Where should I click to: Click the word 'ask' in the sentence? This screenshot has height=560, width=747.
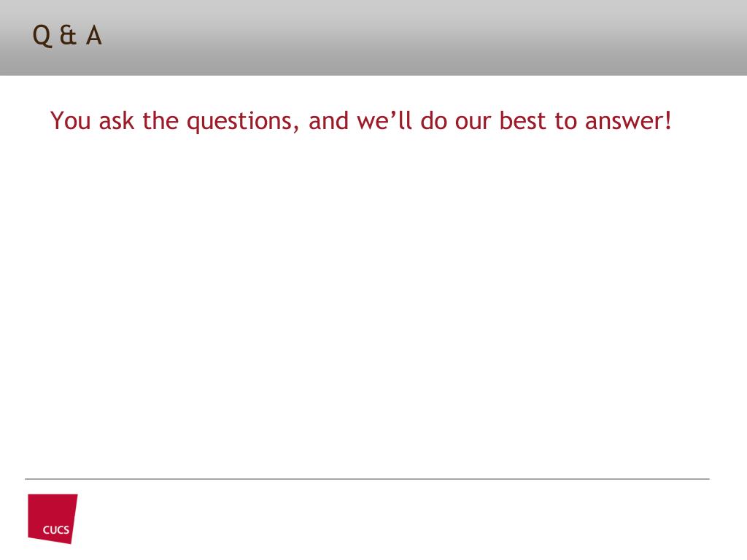pyautogui.click(x=117, y=120)
